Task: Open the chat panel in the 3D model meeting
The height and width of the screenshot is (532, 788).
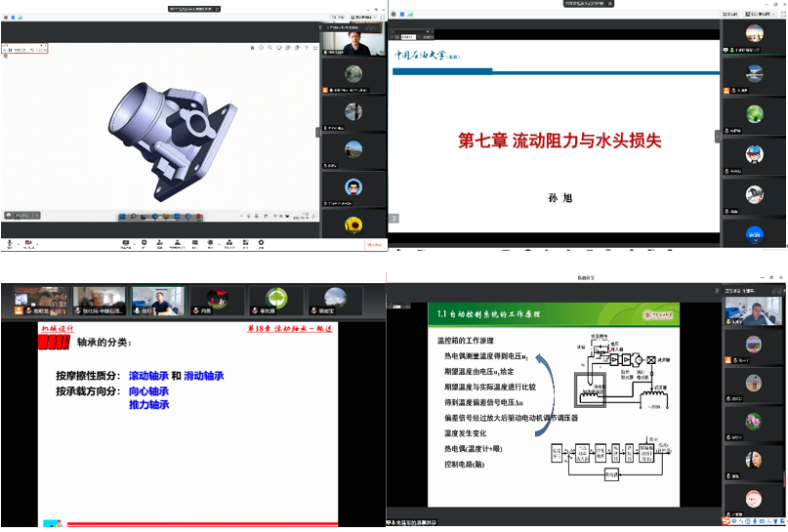Action: 195,242
